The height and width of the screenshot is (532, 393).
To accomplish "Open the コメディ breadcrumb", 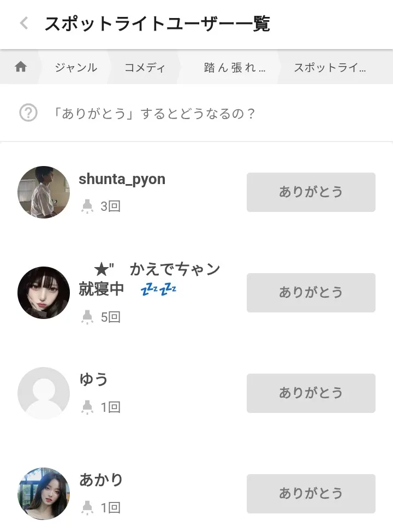I will [144, 67].
